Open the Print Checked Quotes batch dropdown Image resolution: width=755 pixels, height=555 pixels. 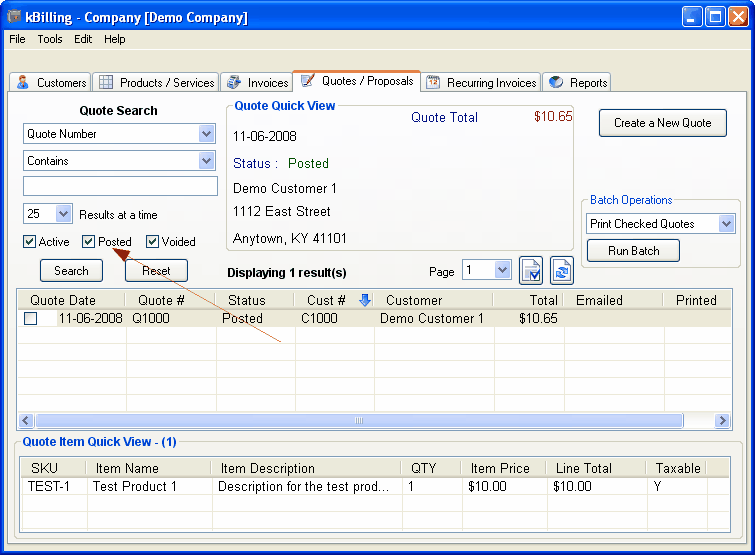coord(727,224)
